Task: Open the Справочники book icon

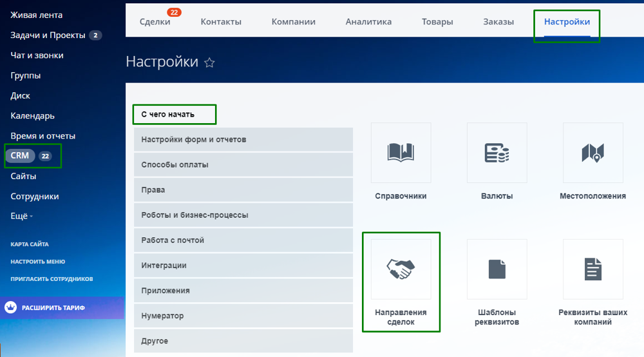Action: (x=401, y=153)
